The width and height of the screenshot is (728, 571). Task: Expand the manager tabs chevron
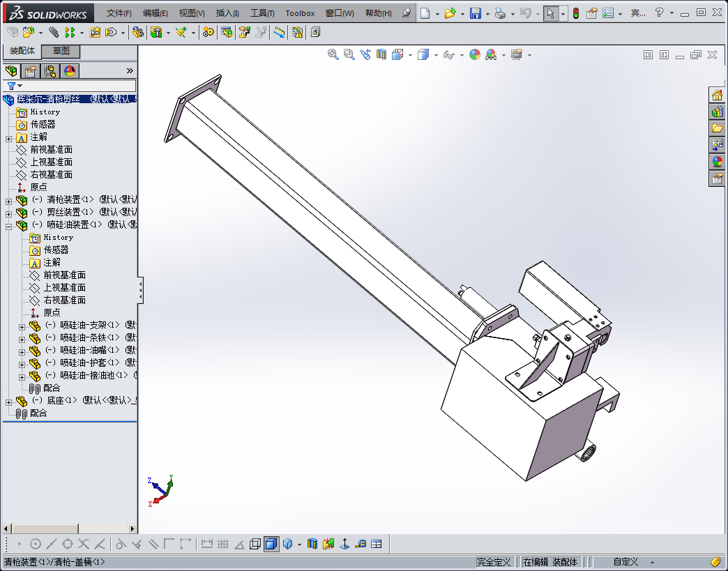click(x=130, y=71)
